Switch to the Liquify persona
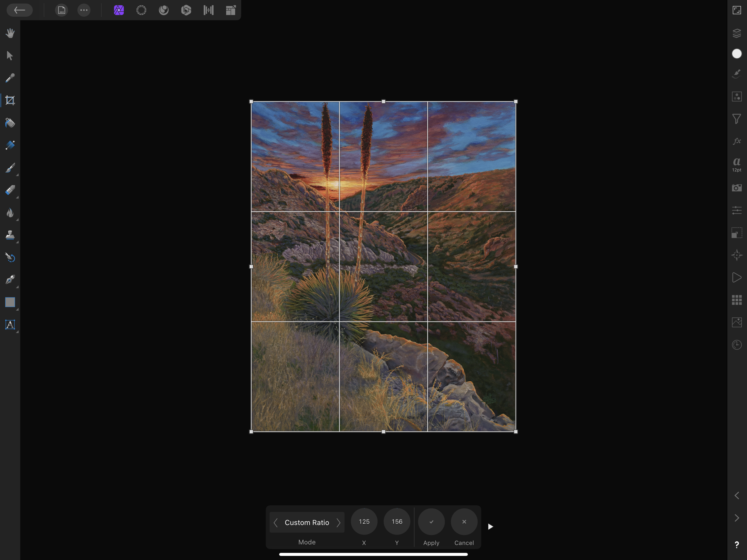Screen dimensions: 747x560 (164, 10)
